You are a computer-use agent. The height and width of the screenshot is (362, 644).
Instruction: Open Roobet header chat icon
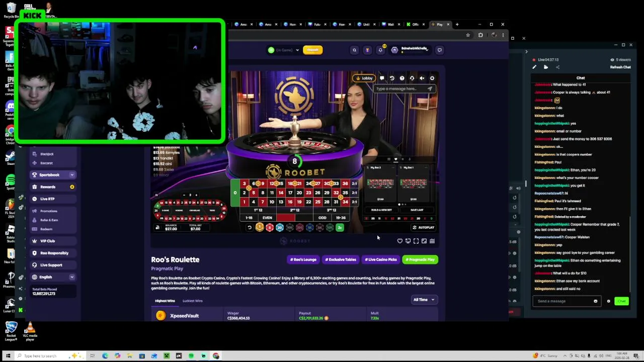coord(439,50)
